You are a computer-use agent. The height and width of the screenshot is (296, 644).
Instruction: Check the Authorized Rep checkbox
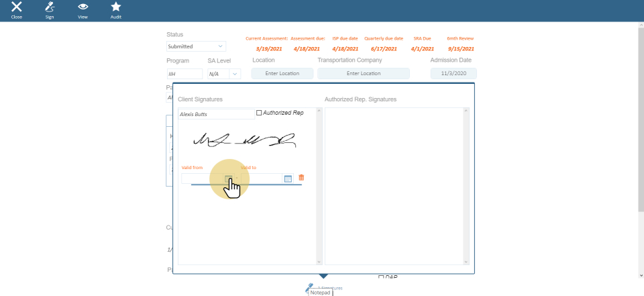click(x=260, y=113)
